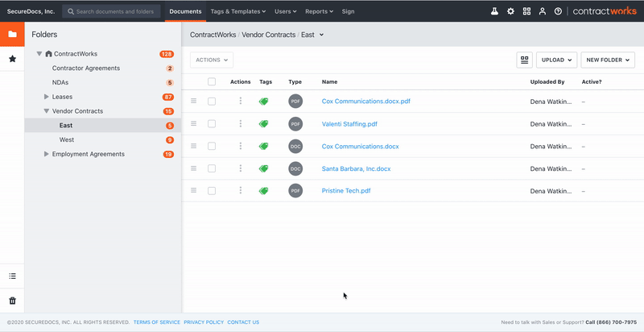Click the tag icon for Cox Communications.docx.pdf
The image size is (644, 332).
pyautogui.click(x=264, y=102)
